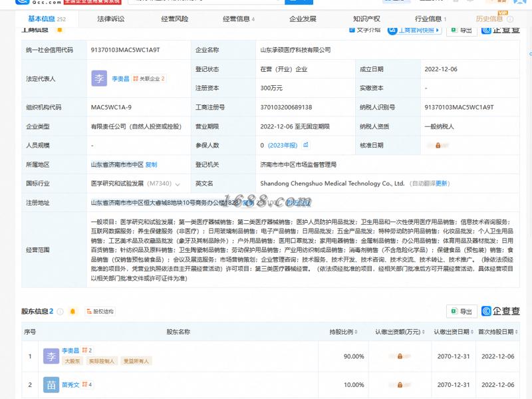Viewport: 532px width, 399px height.
Task: Click 济南市市中区市场监督管理局 registrar value
Action: coord(298,164)
